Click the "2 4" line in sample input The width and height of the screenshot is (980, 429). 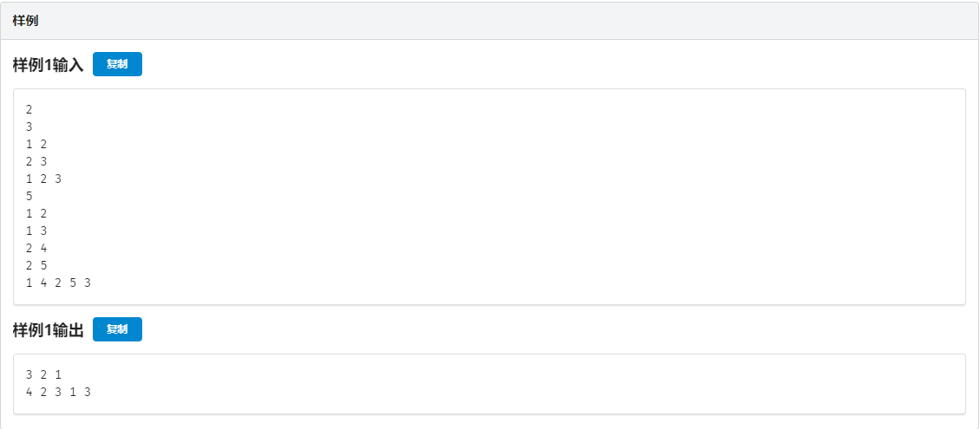click(x=36, y=248)
